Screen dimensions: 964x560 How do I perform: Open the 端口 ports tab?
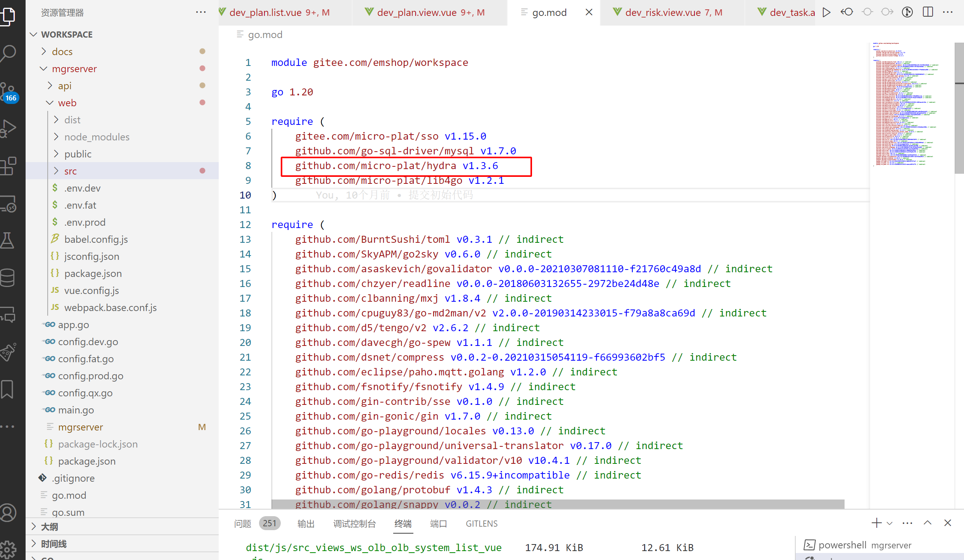(439, 524)
